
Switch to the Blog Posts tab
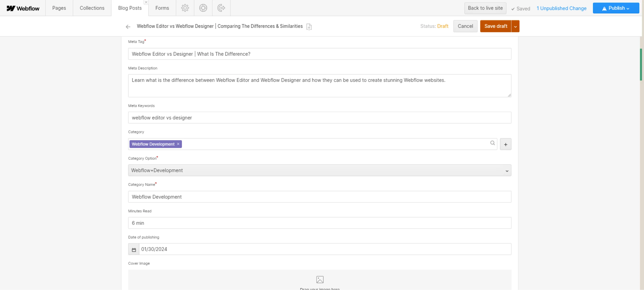click(130, 8)
